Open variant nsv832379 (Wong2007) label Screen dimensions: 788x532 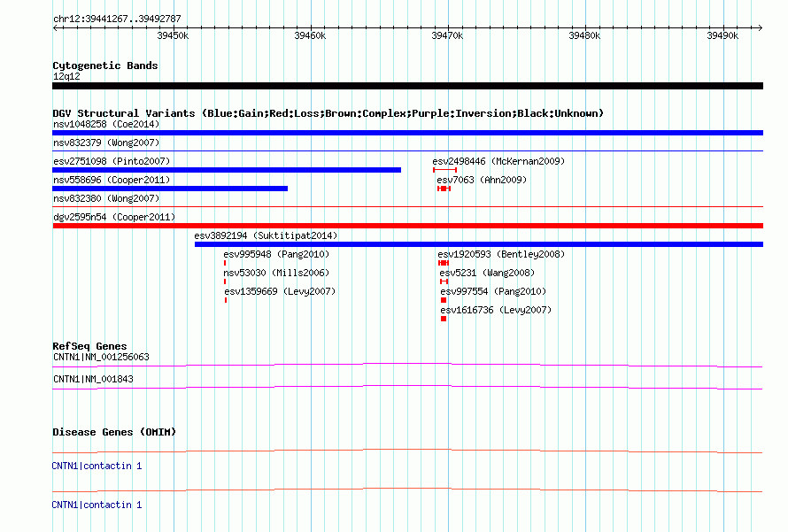[106, 143]
